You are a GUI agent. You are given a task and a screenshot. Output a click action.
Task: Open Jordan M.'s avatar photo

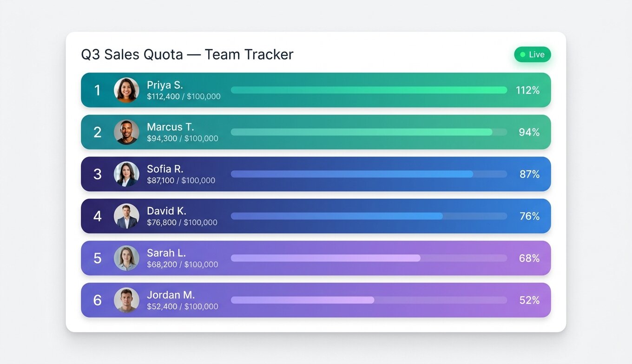(126, 300)
